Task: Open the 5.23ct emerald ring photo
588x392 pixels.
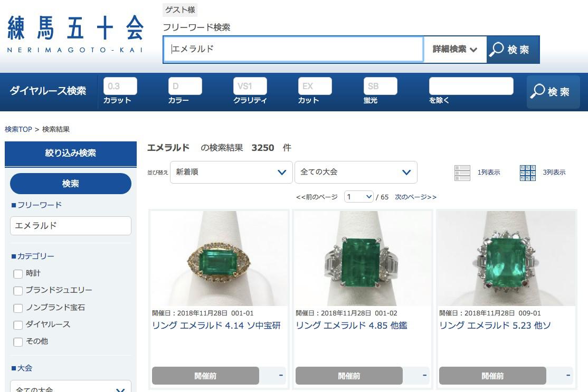Action: click(x=506, y=259)
